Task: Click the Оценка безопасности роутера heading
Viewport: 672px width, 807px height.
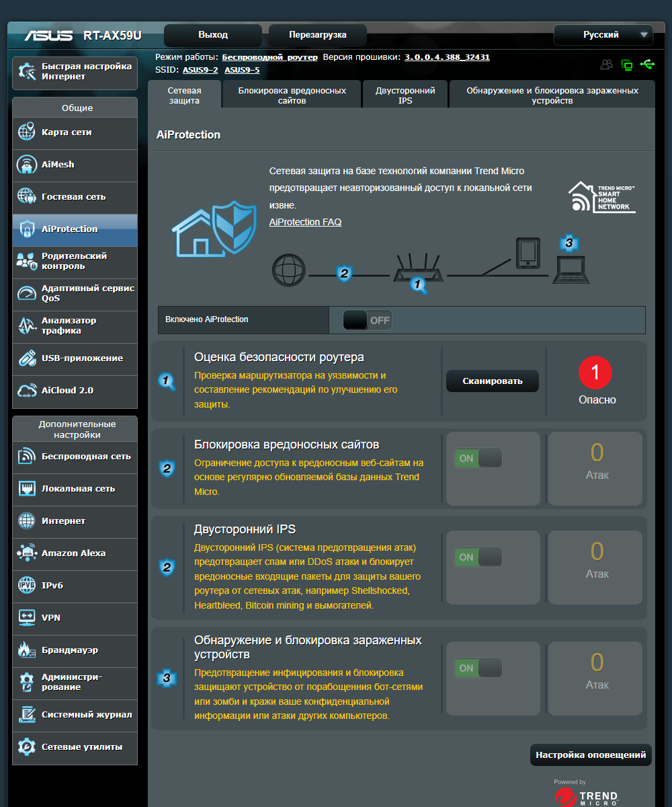Action: 279,357
